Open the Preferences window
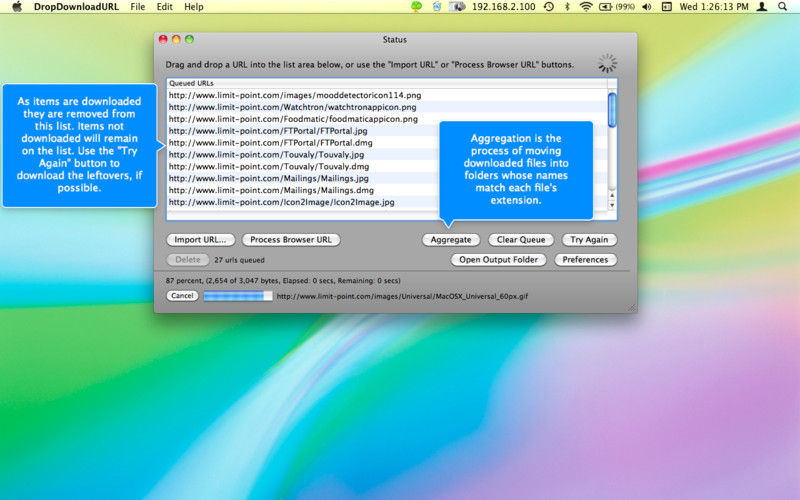The height and width of the screenshot is (500, 800). tap(585, 260)
